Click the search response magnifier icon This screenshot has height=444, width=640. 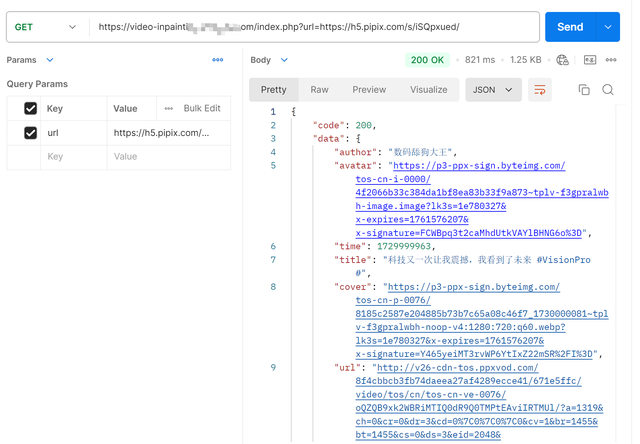click(x=608, y=90)
